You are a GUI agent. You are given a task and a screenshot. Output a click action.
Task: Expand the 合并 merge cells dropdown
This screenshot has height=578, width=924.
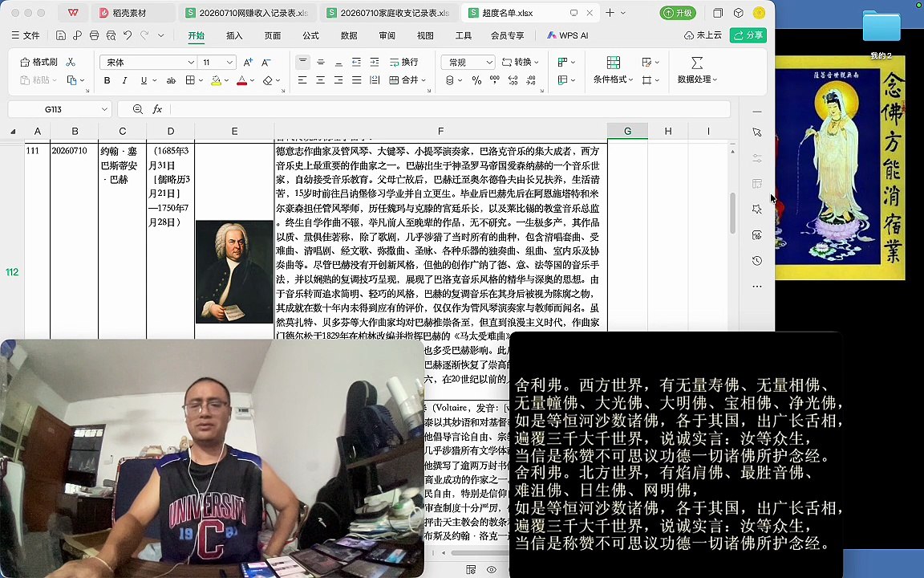click(x=423, y=80)
